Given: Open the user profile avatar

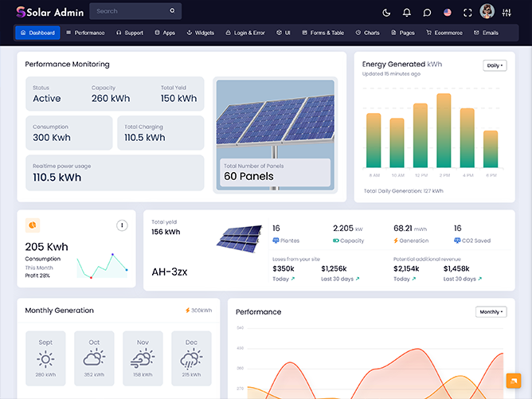Looking at the screenshot, I should pyautogui.click(x=487, y=11).
